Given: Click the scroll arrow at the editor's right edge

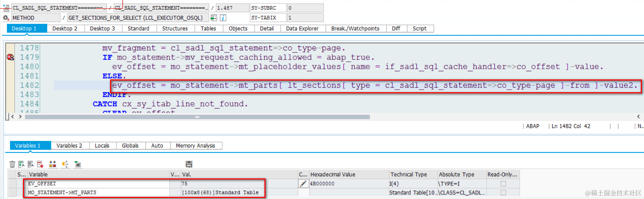Looking at the screenshot, I should (x=638, y=117).
